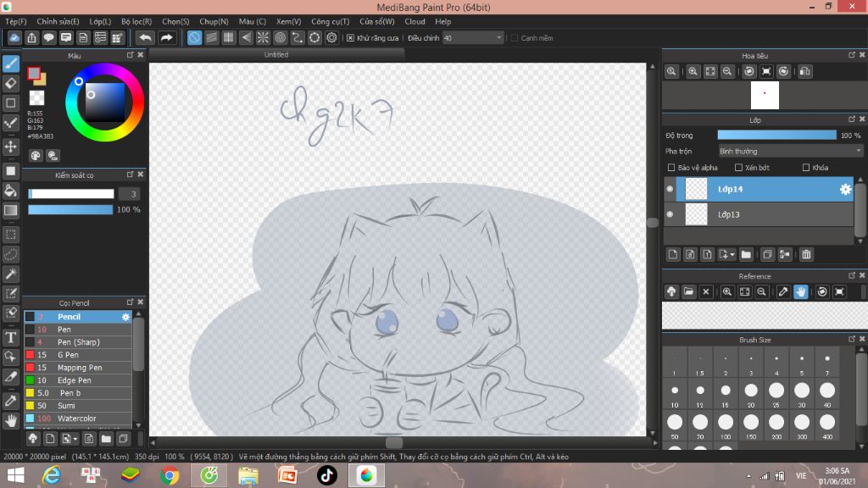Click the Navigator preview thumbnail
This screenshot has width=868, height=488.
[765, 95]
